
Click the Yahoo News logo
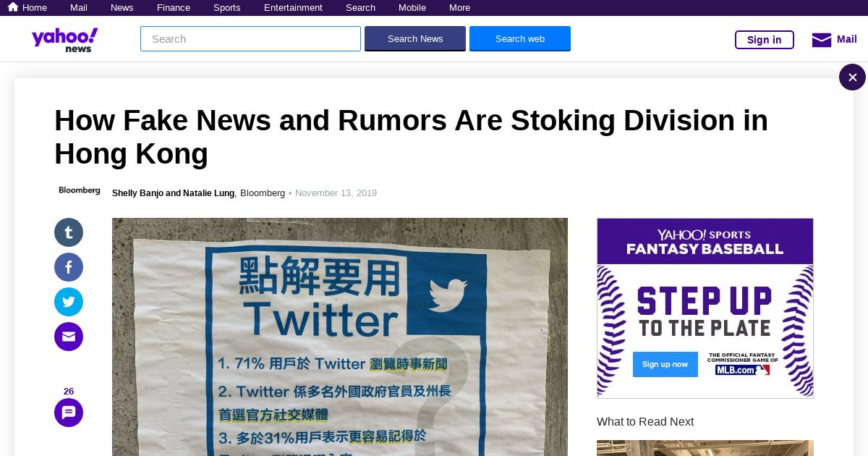65,40
